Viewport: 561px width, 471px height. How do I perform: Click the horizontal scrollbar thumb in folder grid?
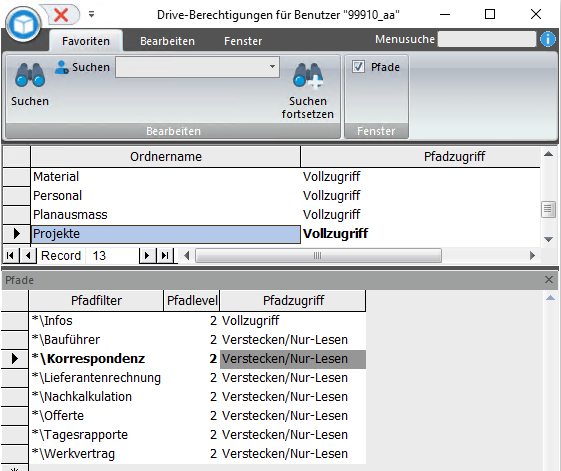[318, 256]
